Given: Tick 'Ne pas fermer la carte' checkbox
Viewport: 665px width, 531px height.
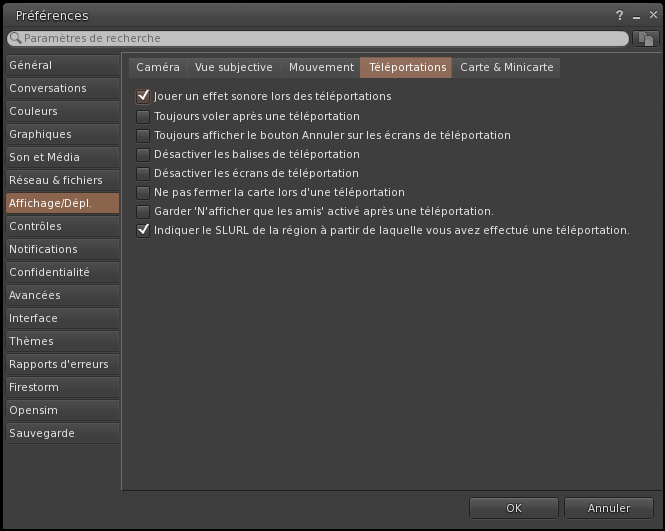Looking at the screenshot, I should 143,192.
